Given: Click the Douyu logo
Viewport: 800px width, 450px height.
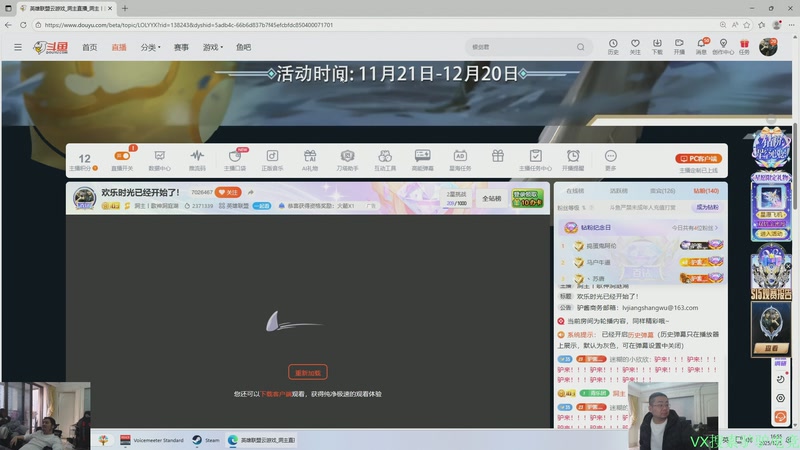Looking at the screenshot, I should (51, 47).
